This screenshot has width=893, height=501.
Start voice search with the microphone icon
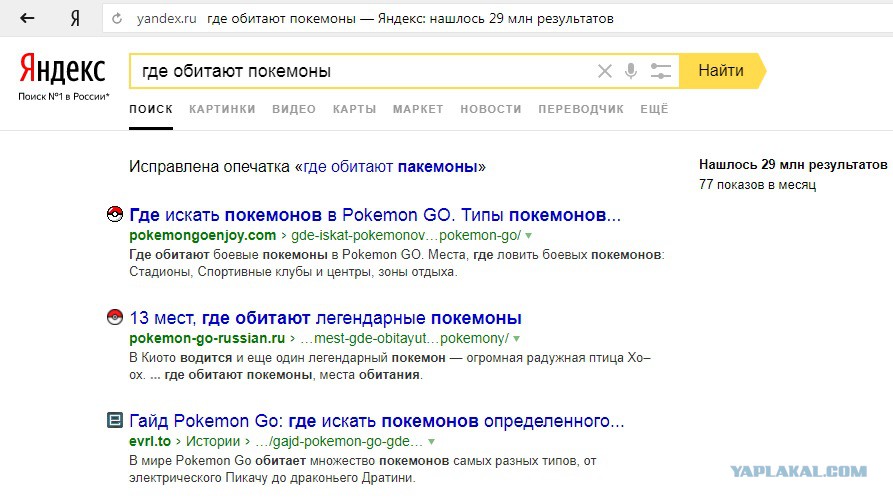pos(630,71)
